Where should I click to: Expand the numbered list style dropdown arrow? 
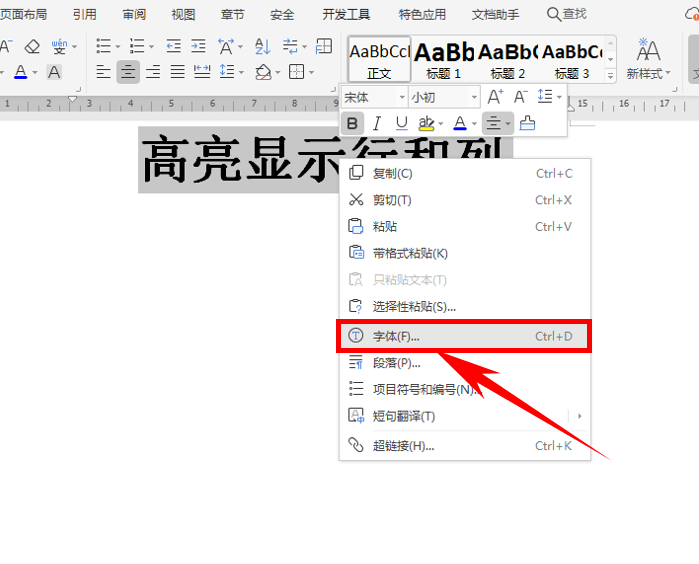(151, 47)
